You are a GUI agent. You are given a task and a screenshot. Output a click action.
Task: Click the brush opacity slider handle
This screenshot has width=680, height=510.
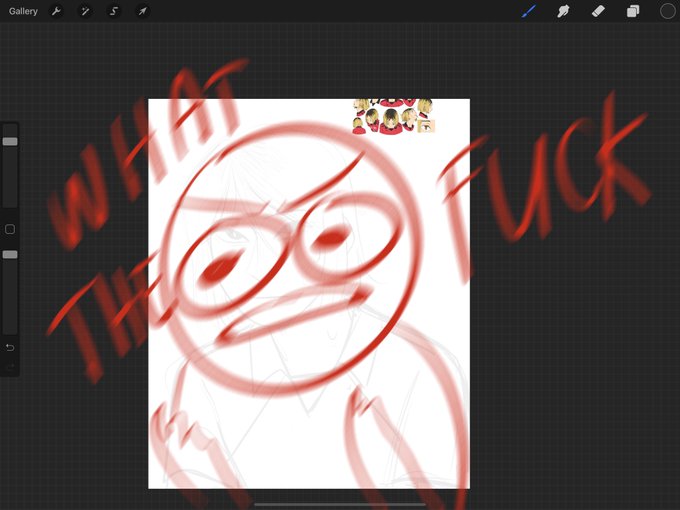point(10,255)
